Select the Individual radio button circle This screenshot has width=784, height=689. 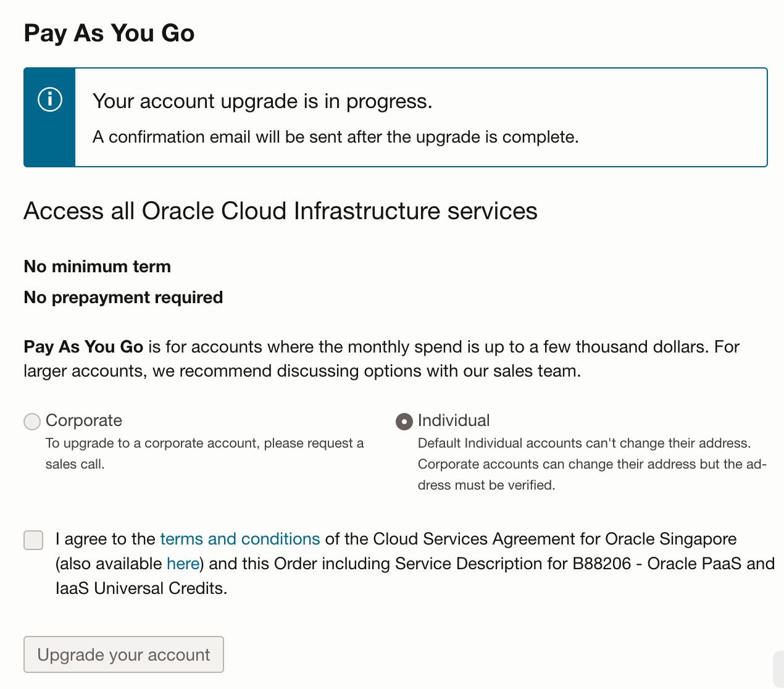[x=404, y=422]
